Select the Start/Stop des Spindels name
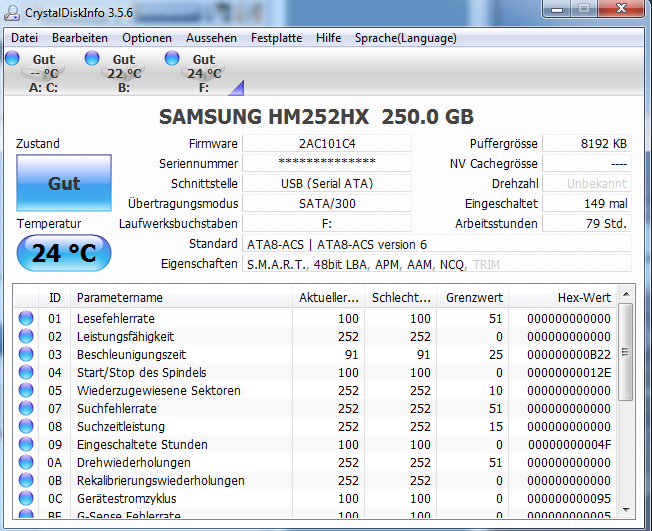 [141, 373]
